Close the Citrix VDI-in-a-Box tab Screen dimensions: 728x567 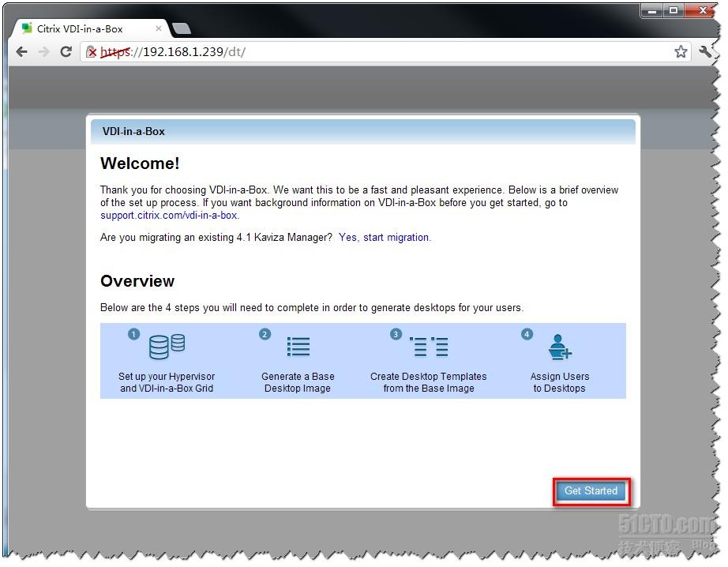coord(159,28)
